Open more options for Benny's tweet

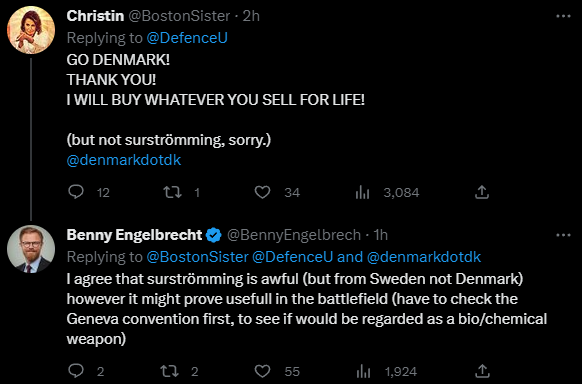(x=563, y=235)
